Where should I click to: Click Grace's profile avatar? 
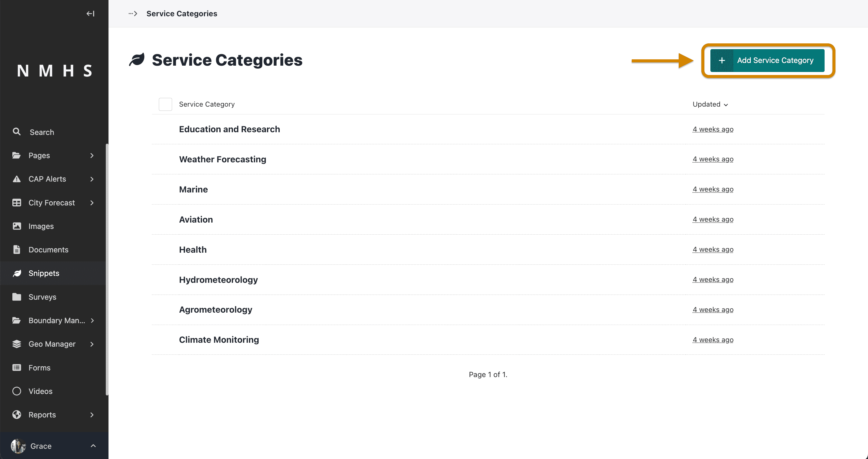18,446
